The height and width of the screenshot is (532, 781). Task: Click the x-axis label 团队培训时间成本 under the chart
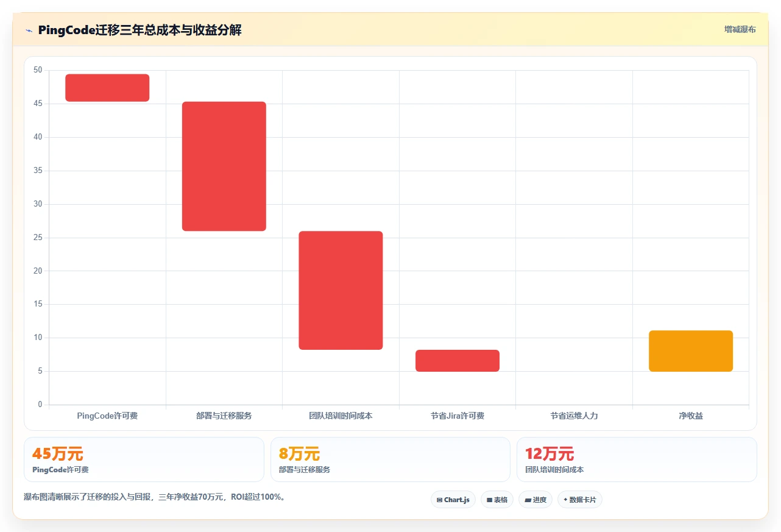pos(341,416)
